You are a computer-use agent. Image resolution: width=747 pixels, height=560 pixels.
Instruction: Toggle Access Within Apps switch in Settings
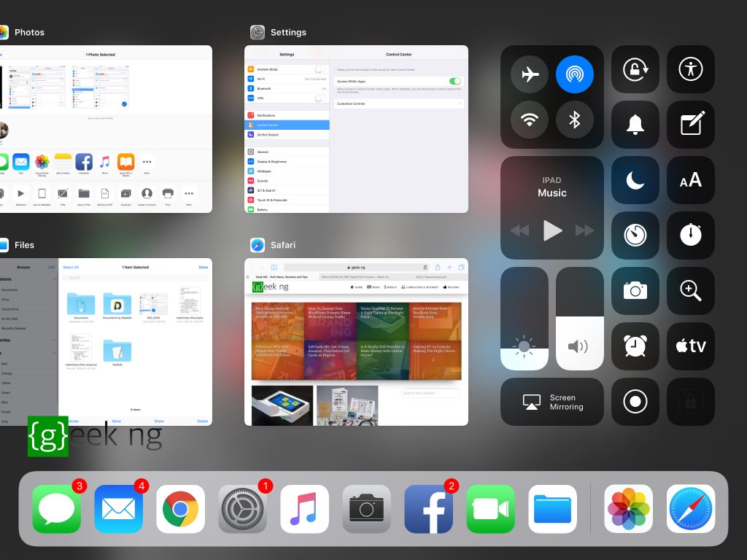(455, 81)
